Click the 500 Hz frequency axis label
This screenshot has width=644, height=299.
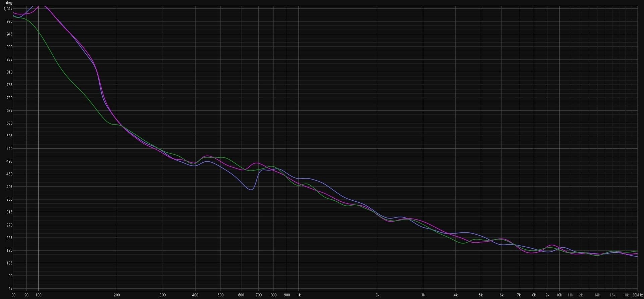220,295
